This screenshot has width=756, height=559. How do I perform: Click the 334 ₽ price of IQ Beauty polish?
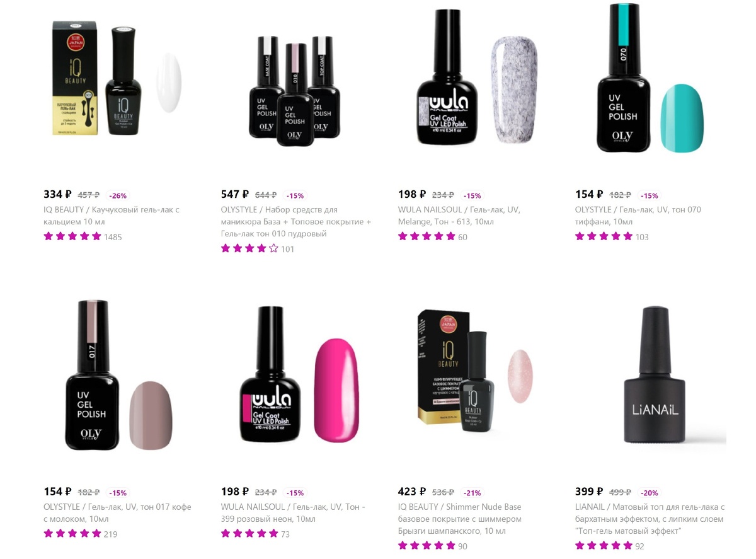57,195
